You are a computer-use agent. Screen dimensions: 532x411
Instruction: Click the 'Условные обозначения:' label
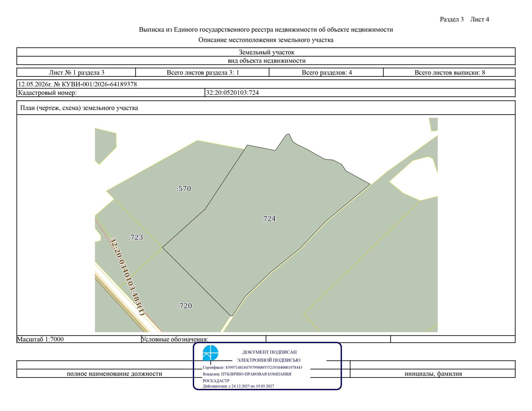(175, 339)
